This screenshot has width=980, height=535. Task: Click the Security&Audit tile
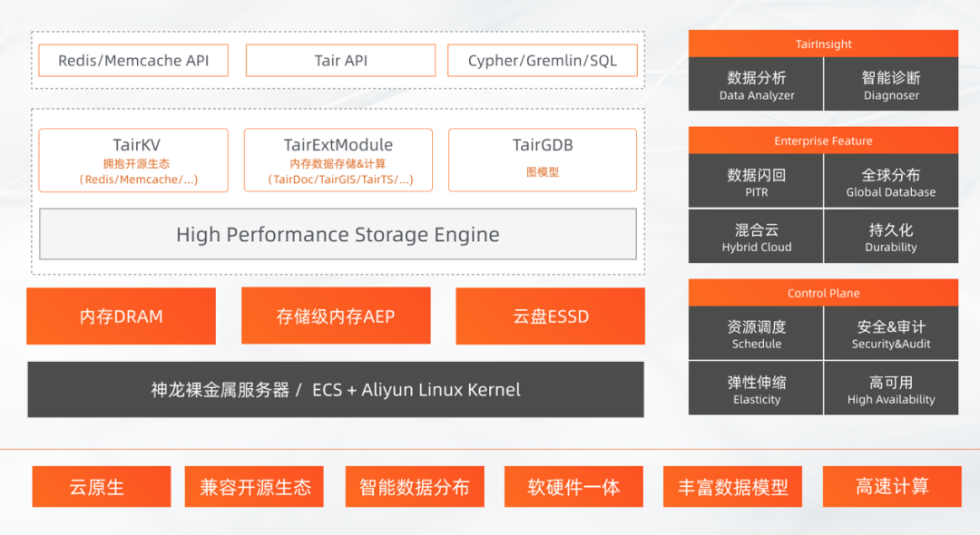coord(891,334)
